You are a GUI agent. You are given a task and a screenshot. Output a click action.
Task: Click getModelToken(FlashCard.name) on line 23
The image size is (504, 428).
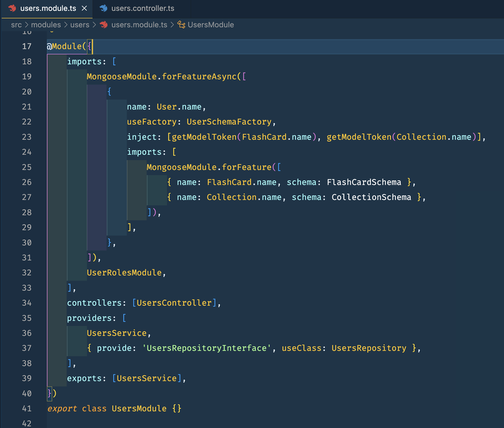pos(244,137)
